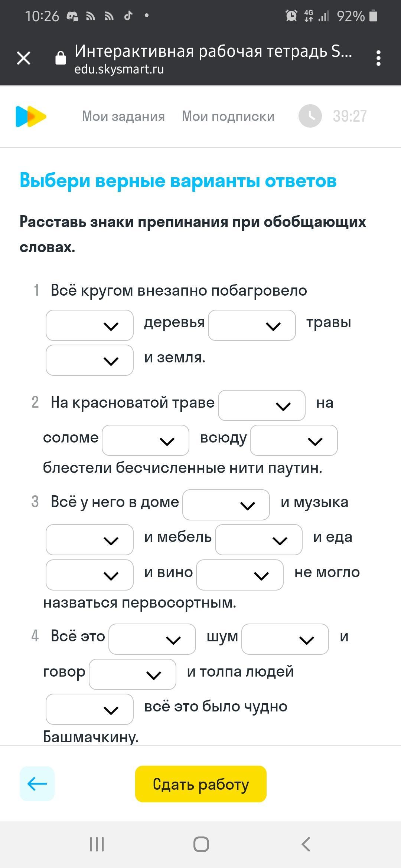This screenshot has width=401, height=868.
Task: Open dropdown before the word деревья
Action: pyautogui.click(x=89, y=325)
